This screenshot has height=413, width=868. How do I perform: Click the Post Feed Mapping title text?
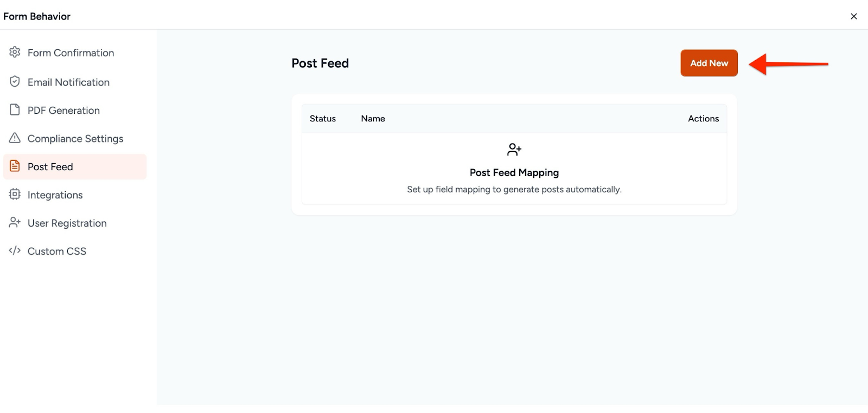click(514, 173)
